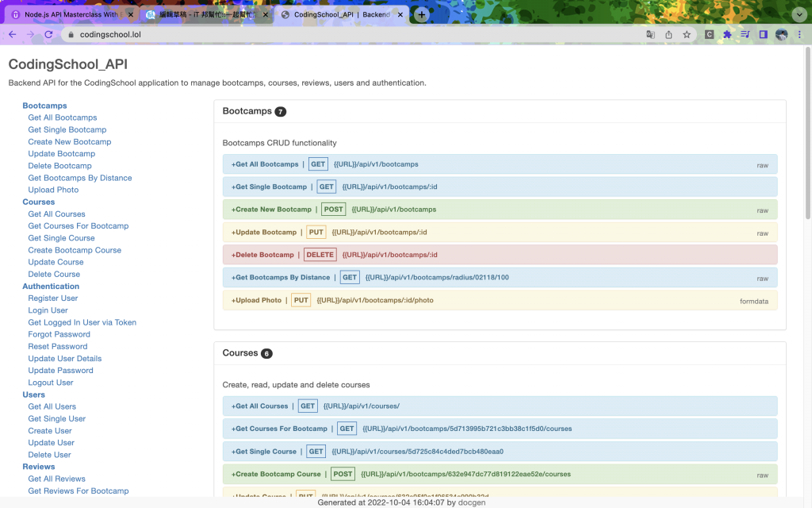Click the browser forward arrow

[31, 34]
